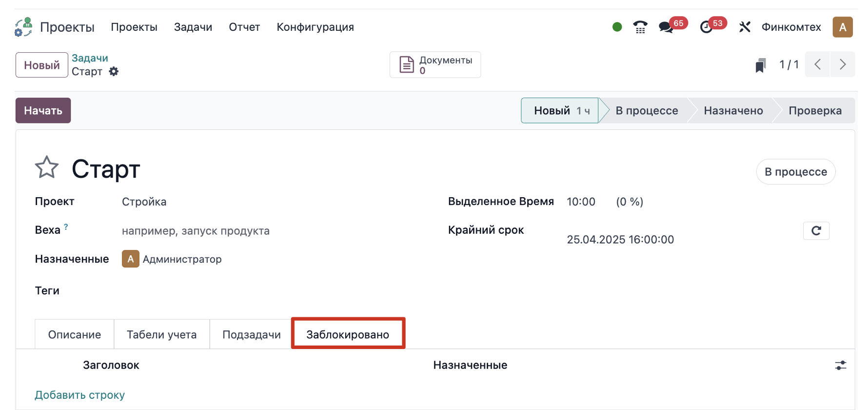Set stage to Проверка in status bar
Screen dimensions: 868x410
(x=815, y=110)
